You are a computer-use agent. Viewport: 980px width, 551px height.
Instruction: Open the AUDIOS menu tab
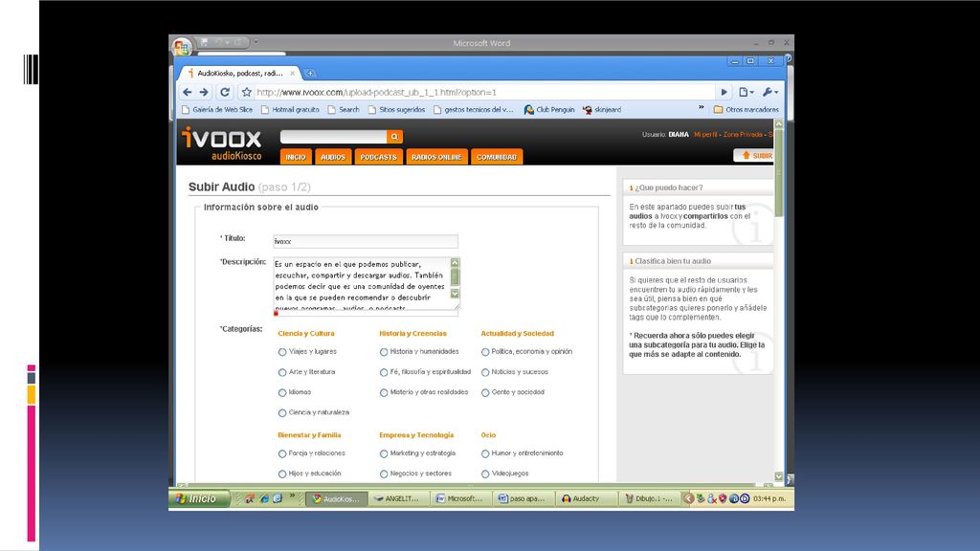pos(332,157)
